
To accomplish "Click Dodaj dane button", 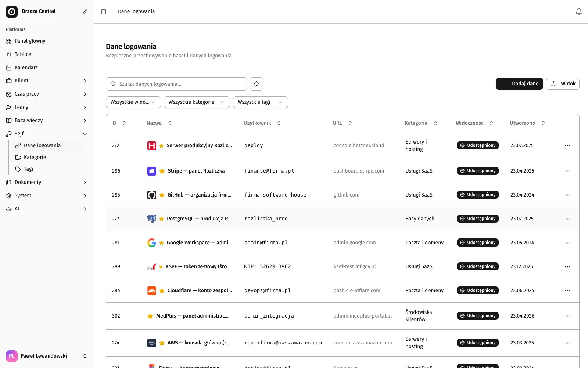I will pos(519,84).
